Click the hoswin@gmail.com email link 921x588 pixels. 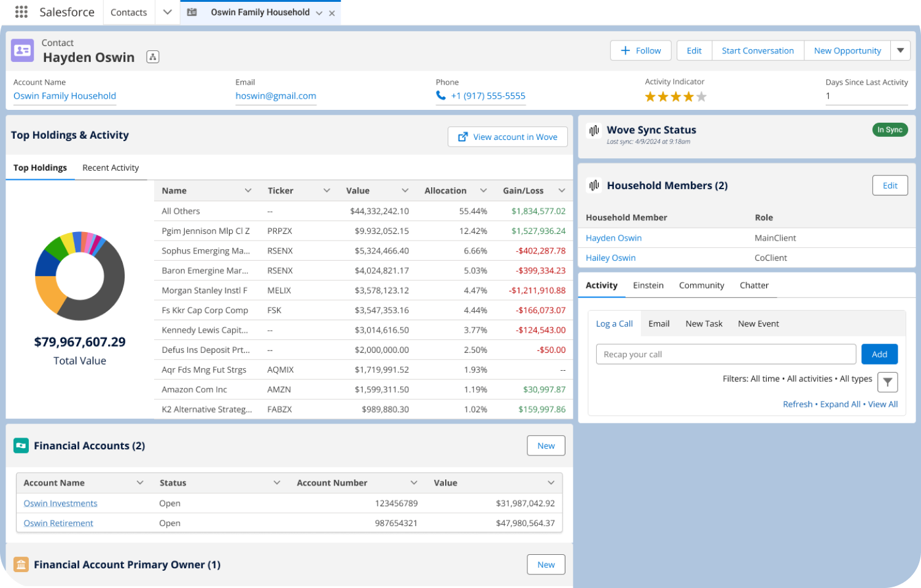tap(276, 96)
